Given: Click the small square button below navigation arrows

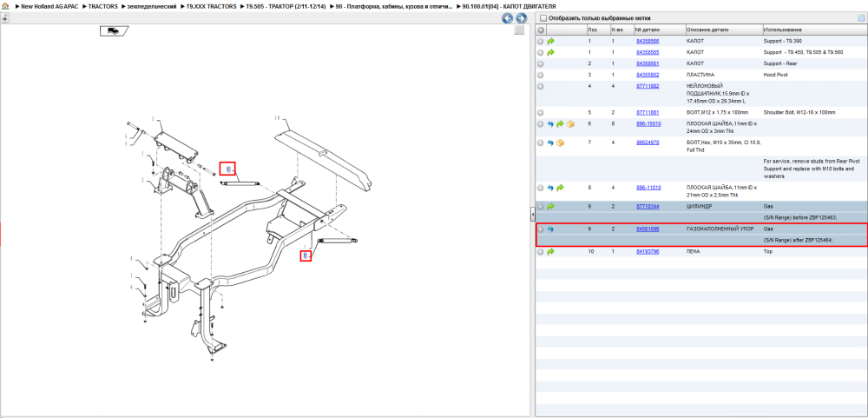Looking at the screenshot, I should pos(519,30).
